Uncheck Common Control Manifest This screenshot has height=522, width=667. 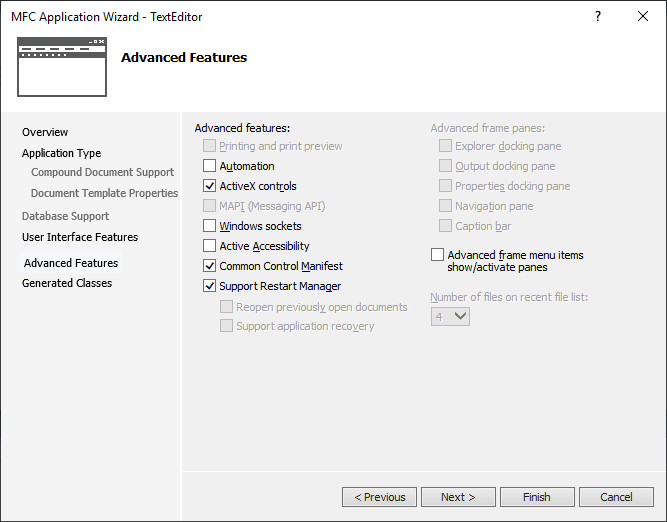[210, 266]
